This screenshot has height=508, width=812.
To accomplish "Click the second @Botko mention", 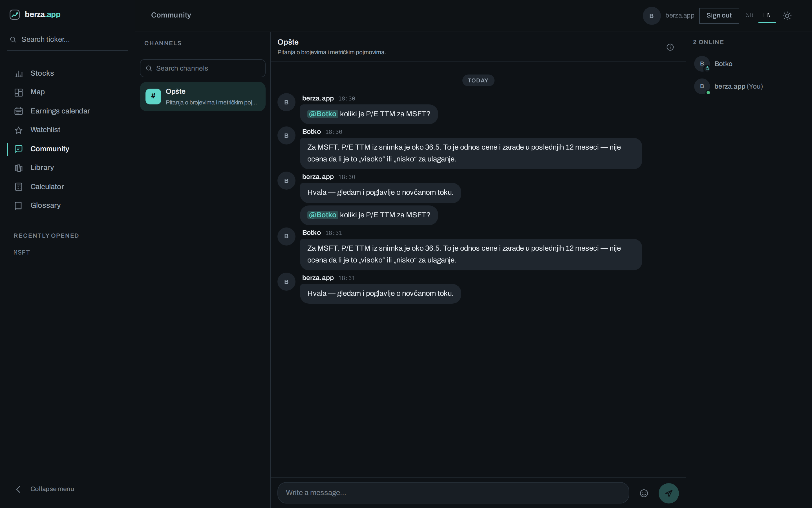I will click(323, 215).
